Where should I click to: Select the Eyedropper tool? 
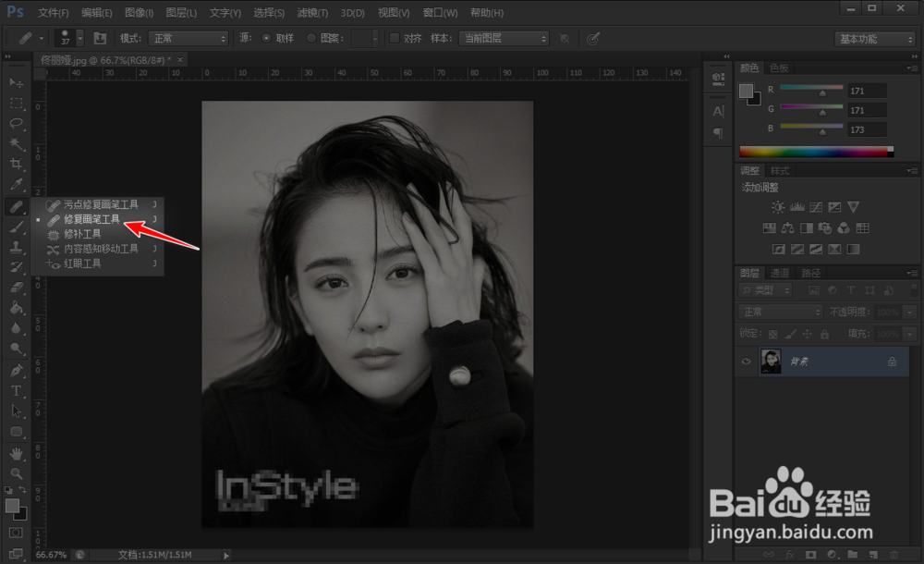16,184
